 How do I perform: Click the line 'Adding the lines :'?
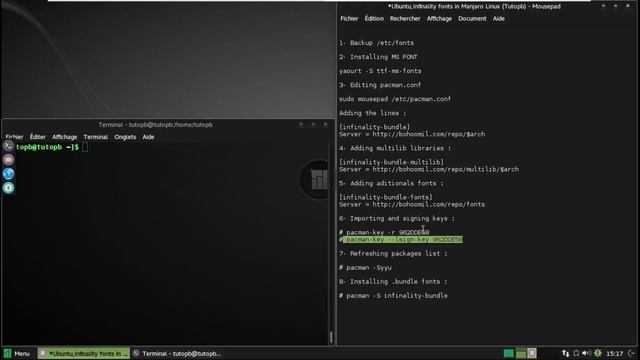click(x=372, y=113)
